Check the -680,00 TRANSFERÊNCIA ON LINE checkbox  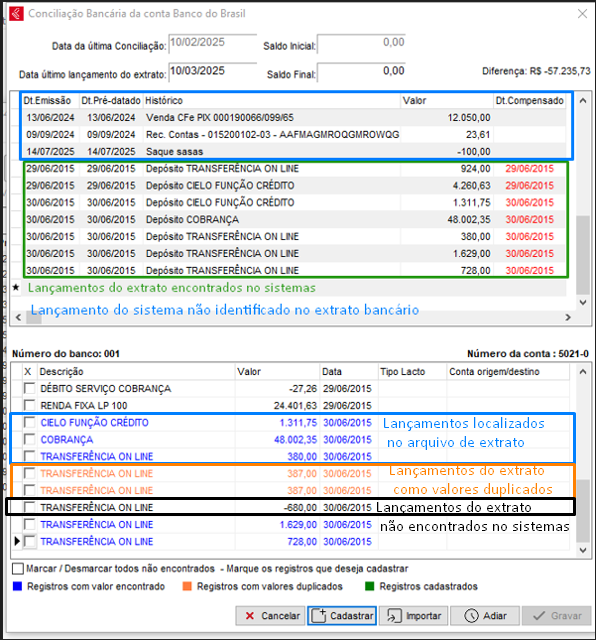tap(29, 507)
